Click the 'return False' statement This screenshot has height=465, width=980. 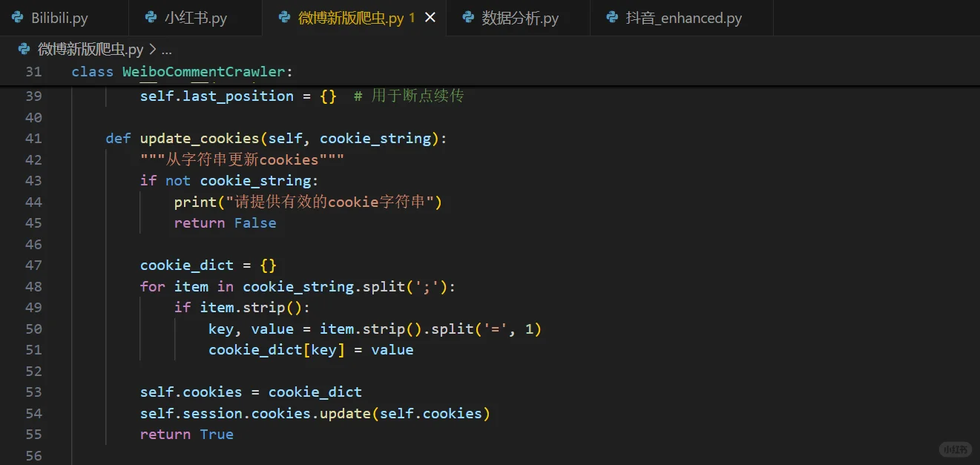coord(225,222)
